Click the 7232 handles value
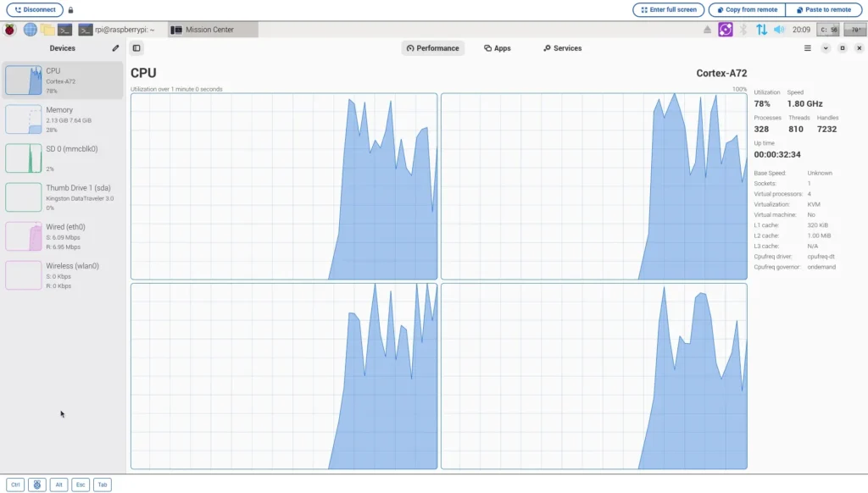 (826, 129)
